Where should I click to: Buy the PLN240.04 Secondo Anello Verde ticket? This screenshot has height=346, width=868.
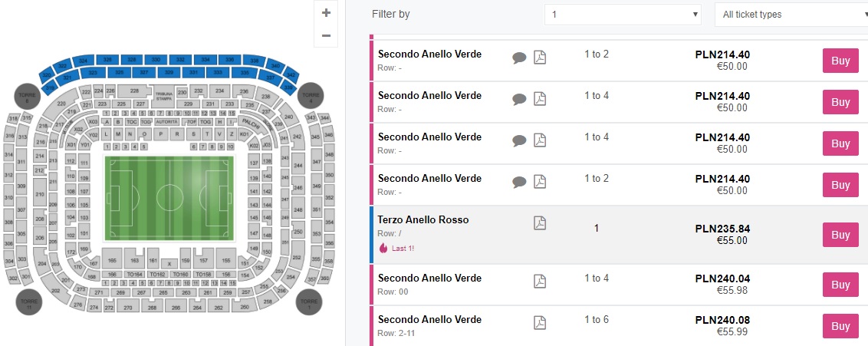(x=840, y=285)
